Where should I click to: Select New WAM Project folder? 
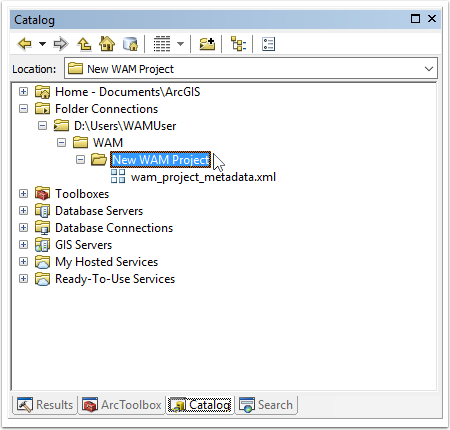[161, 160]
